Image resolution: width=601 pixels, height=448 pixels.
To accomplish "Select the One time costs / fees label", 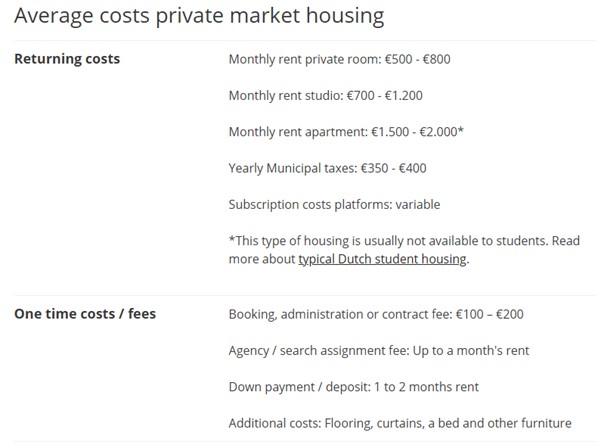I will pos(85,314).
